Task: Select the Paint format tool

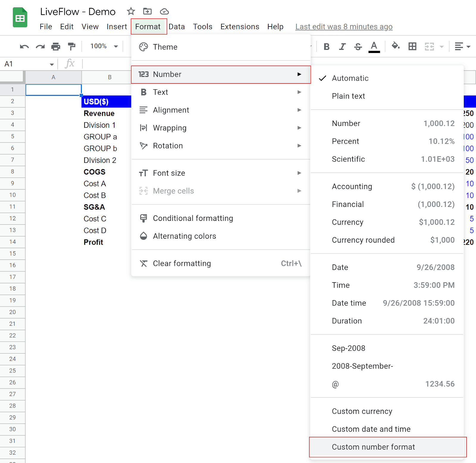Action: pyautogui.click(x=71, y=46)
